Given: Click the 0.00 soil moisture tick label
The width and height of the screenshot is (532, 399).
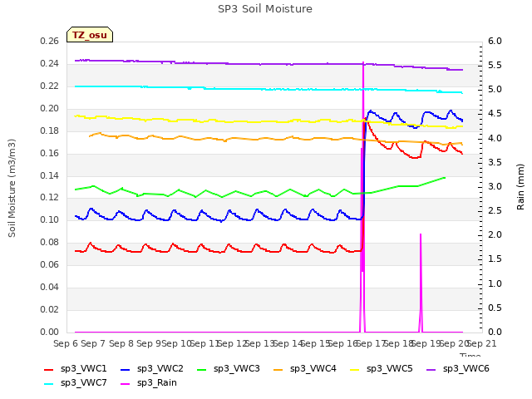Looking at the screenshot, I should click(x=50, y=332).
